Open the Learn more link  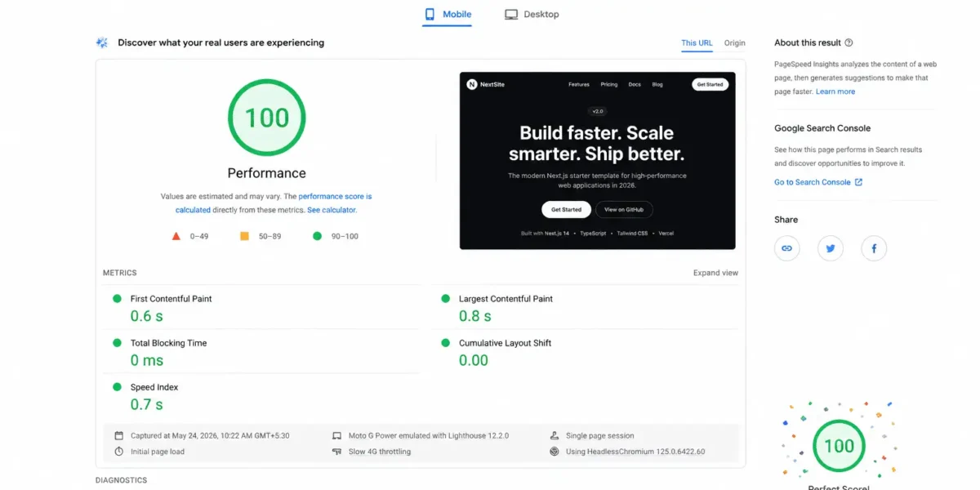coord(835,91)
